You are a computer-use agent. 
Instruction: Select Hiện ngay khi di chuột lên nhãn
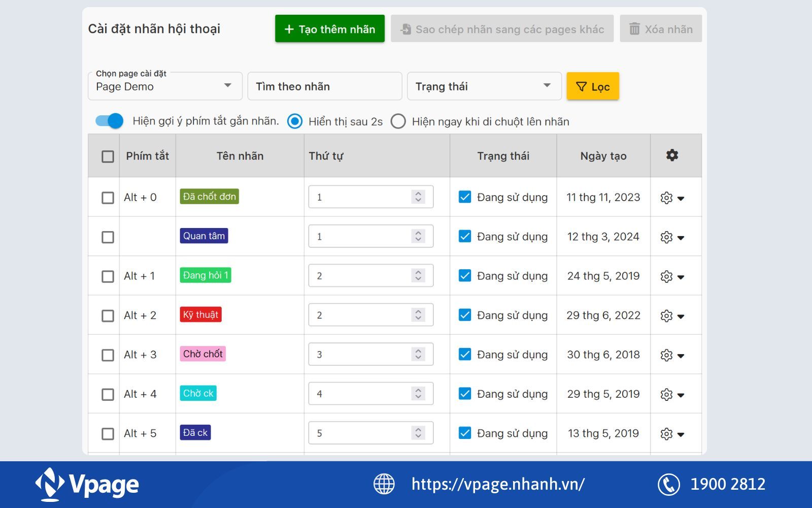click(398, 121)
